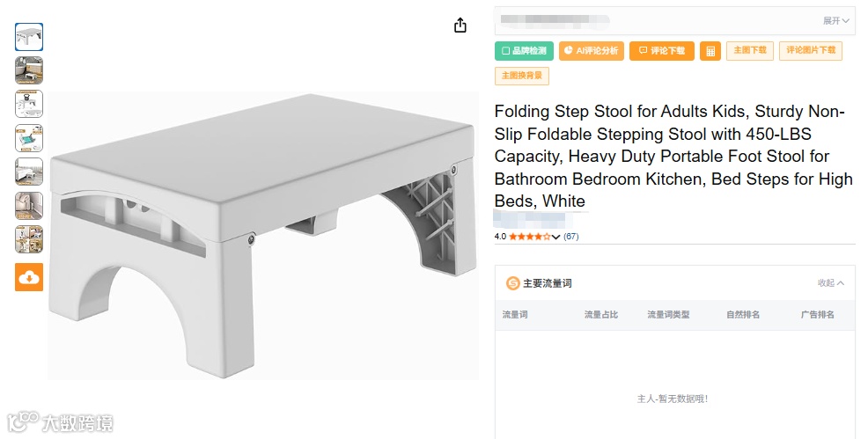Select the third product thumbnail
The width and height of the screenshot is (868, 439).
[x=29, y=104]
